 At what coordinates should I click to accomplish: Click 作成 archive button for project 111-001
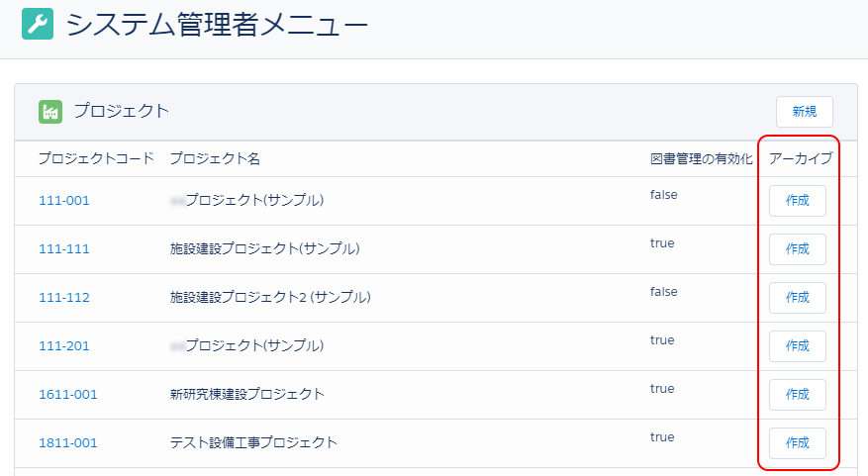[x=797, y=201]
